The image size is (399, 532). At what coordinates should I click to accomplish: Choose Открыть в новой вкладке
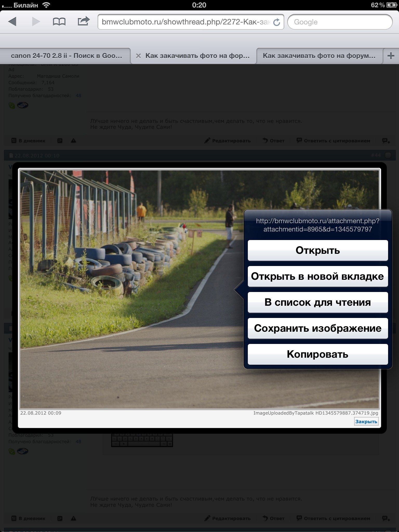coord(317,276)
